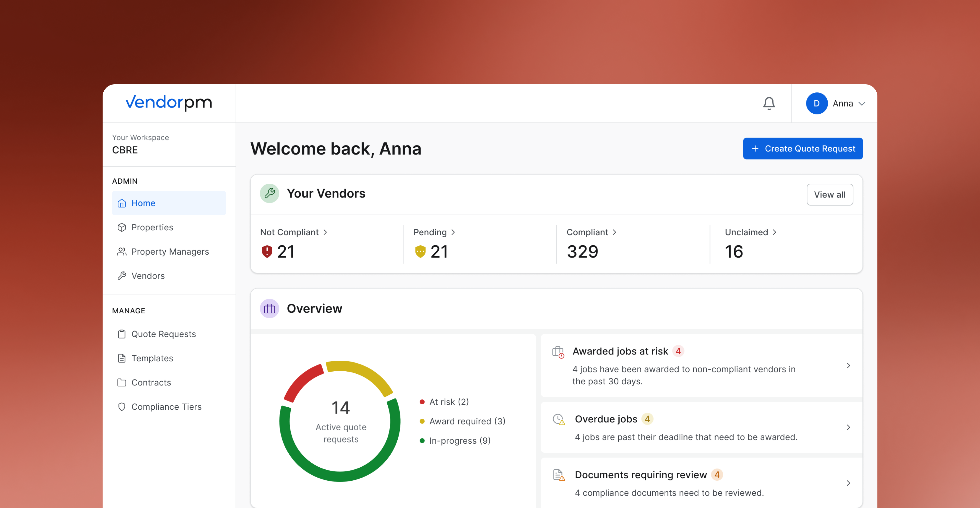Select Compliance Tiers in the sidebar
980x508 pixels.
coord(166,407)
